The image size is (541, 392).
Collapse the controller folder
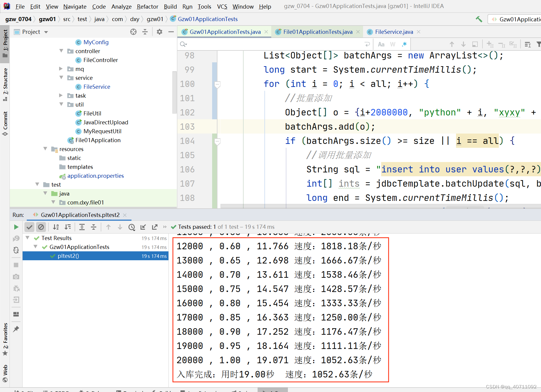pyautogui.click(x=61, y=51)
